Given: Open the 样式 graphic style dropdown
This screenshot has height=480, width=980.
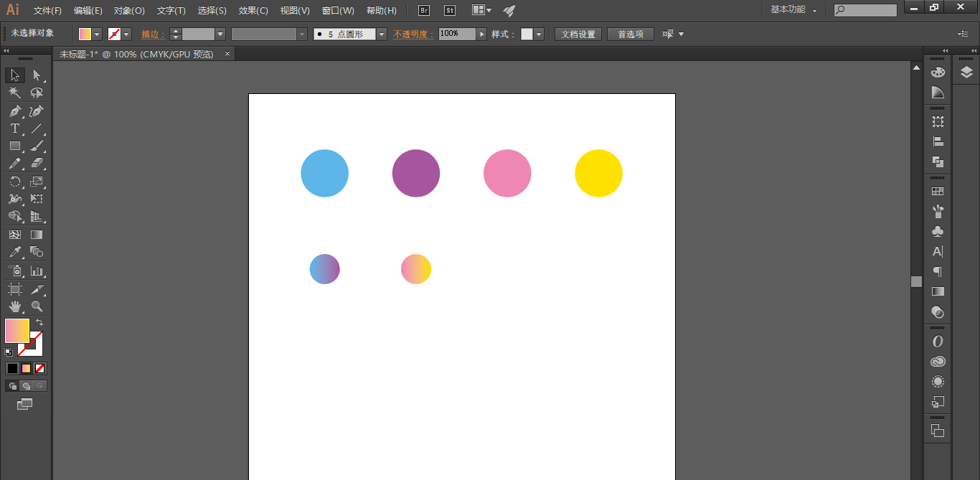Looking at the screenshot, I should 539,34.
